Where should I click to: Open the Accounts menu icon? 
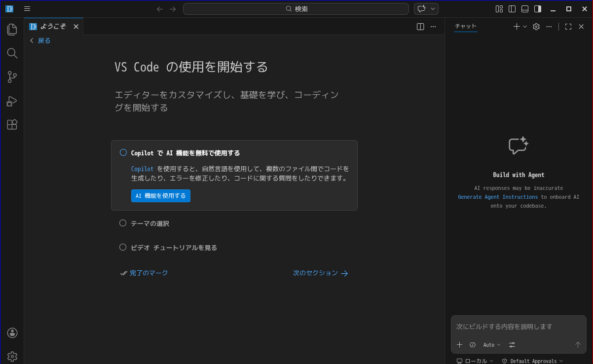click(x=12, y=333)
